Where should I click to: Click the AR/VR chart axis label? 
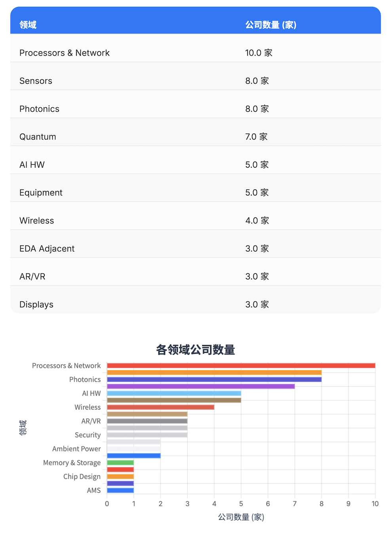[x=91, y=421]
